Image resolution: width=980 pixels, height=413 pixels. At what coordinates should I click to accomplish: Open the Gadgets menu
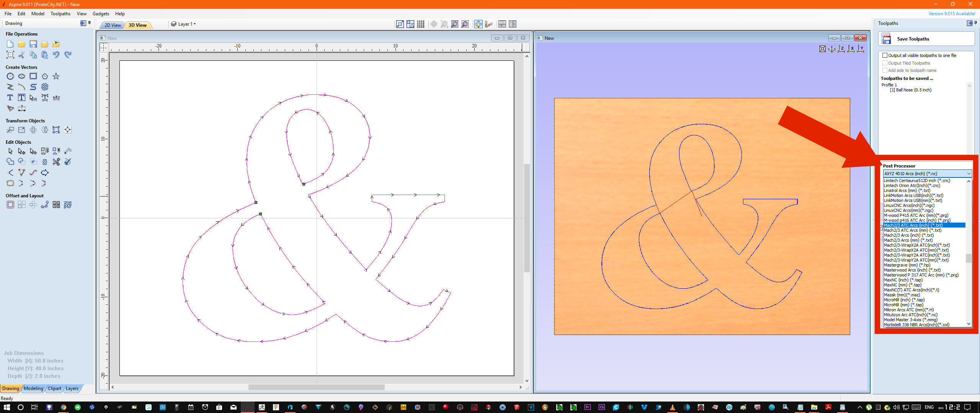[x=101, y=13]
